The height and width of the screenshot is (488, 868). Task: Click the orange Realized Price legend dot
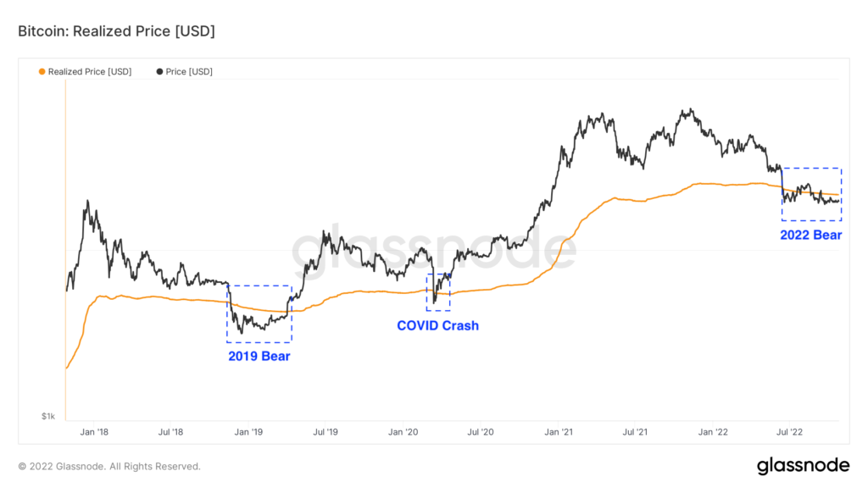pos(42,72)
